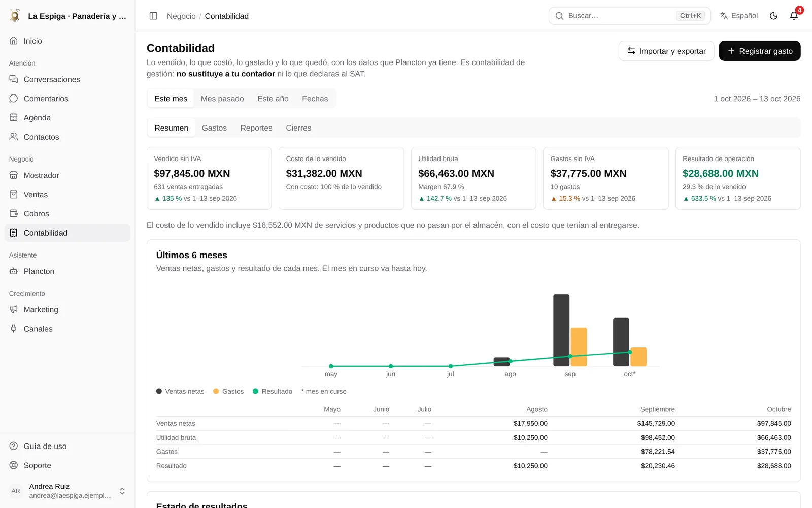Switch to the Cierres tab
The width and height of the screenshot is (812, 508).
[x=298, y=128]
